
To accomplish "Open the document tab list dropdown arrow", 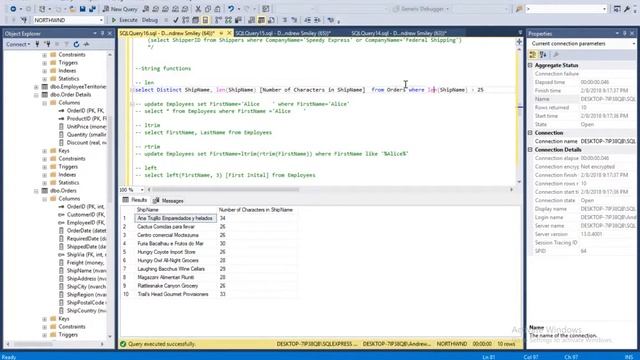I will [x=520, y=33].
